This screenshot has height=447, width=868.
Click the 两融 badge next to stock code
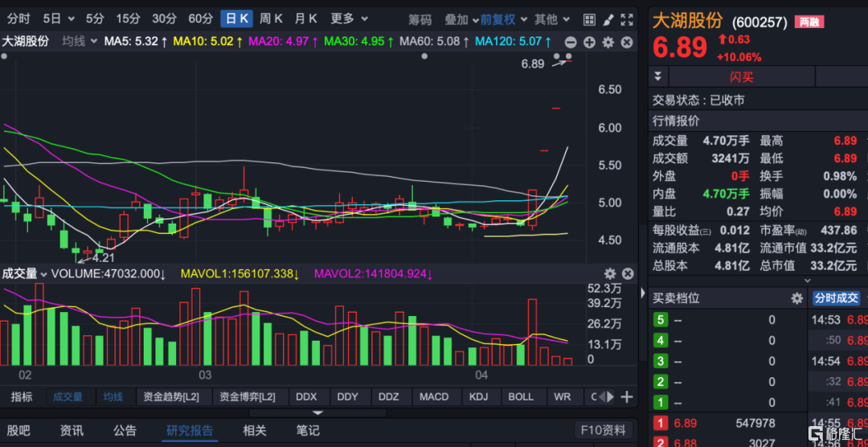(809, 23)
